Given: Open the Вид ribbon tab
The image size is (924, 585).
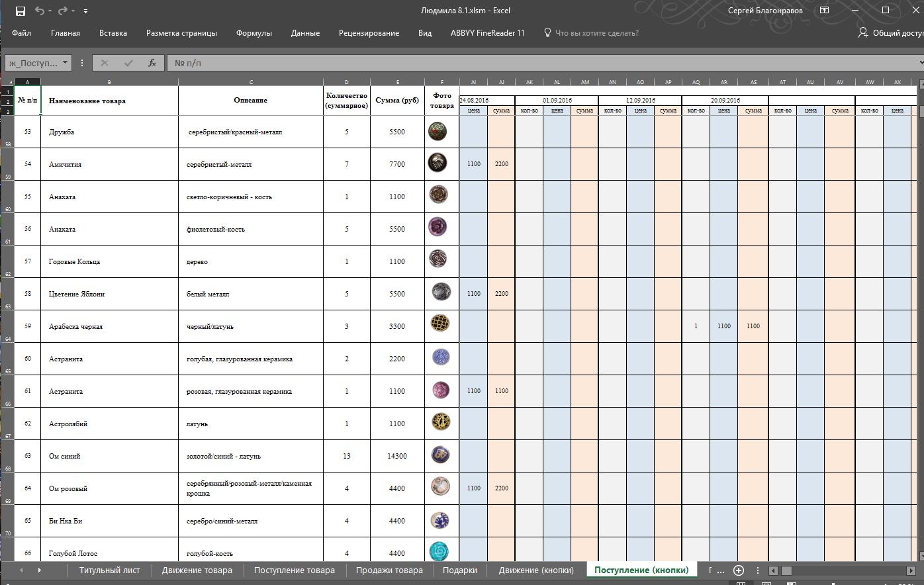Looking at the screenshot, I should [x=425, y=33].
